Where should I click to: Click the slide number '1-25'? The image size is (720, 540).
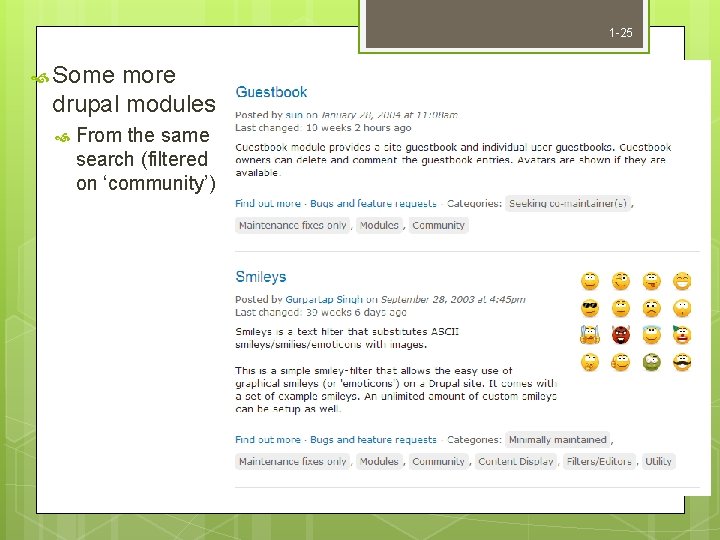(620, 33)
